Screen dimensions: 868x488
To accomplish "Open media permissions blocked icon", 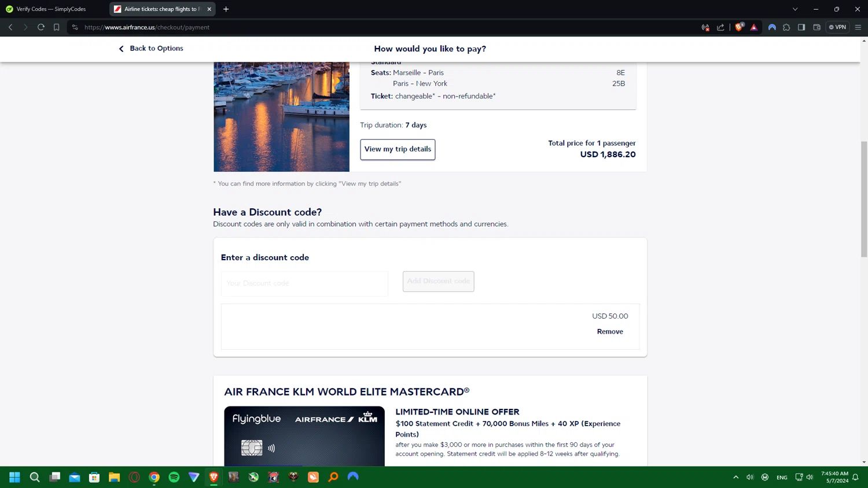I will click(705, 27).
